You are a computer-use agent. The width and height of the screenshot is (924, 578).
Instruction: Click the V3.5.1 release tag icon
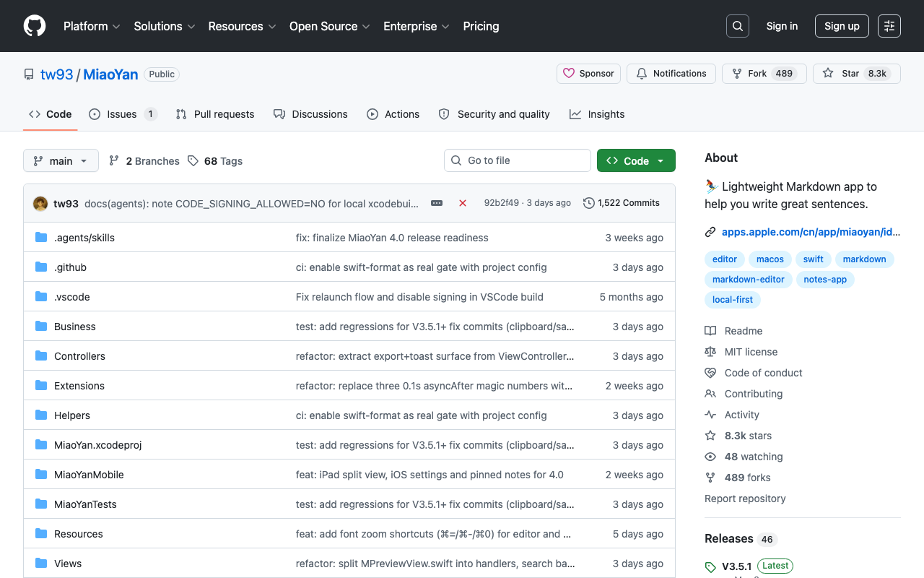(710, 566)
